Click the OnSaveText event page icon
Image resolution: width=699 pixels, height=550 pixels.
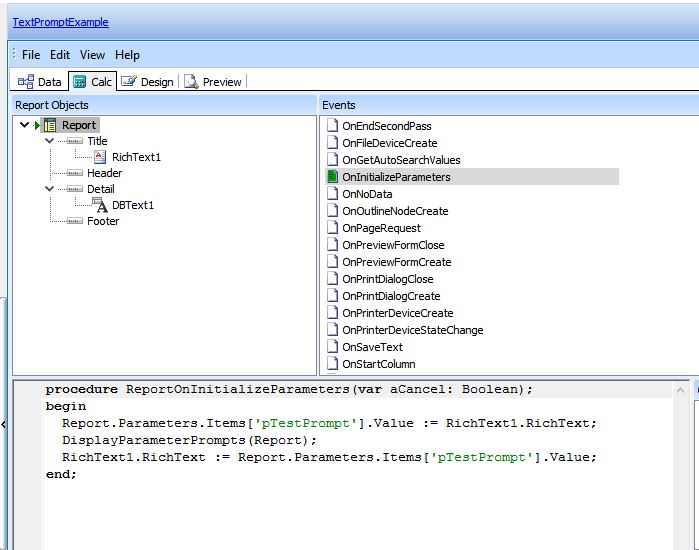333,347
